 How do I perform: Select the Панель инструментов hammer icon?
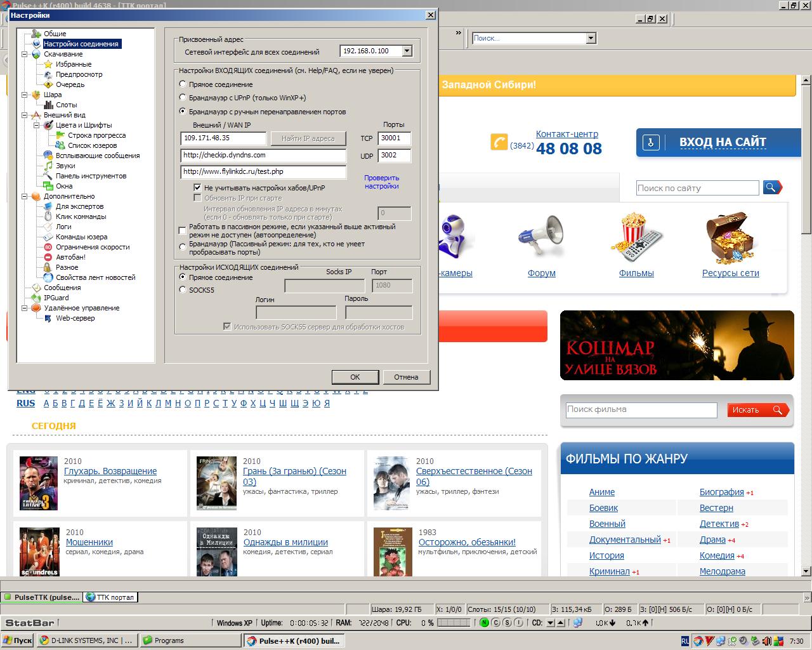click(48, 176)
